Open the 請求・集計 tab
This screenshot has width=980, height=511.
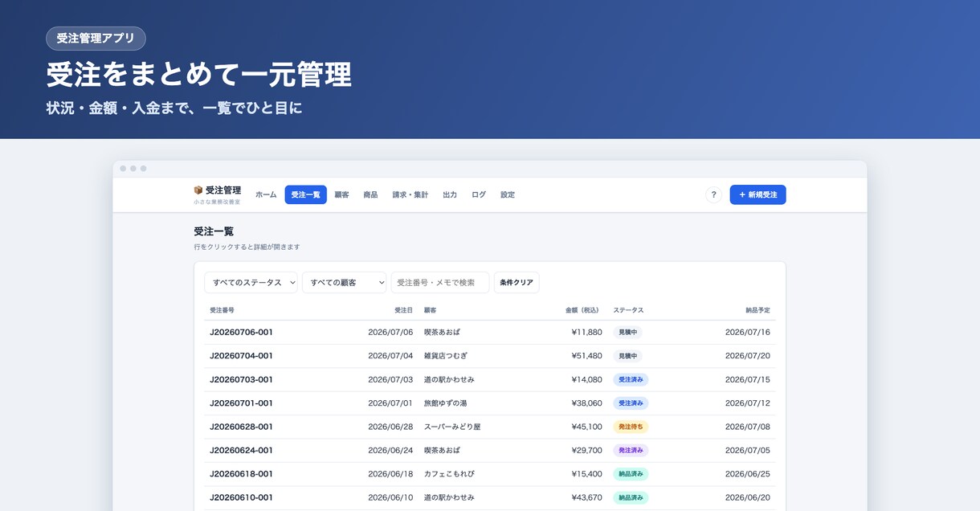click(x=410, y=194)
